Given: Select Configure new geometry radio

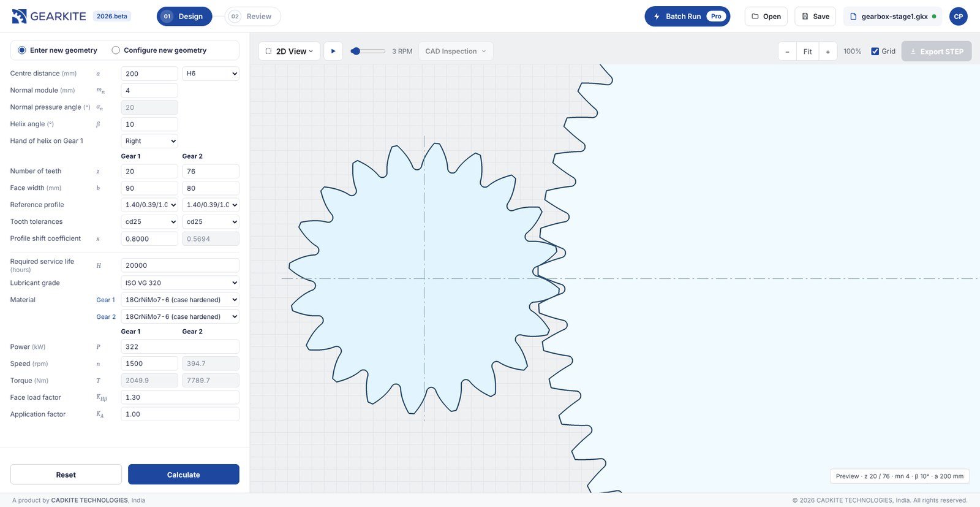Looking at the screenshot, I should 116,50.
